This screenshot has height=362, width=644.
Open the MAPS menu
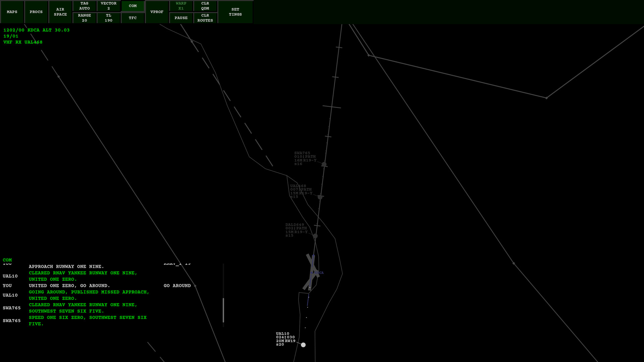point(12,12)
